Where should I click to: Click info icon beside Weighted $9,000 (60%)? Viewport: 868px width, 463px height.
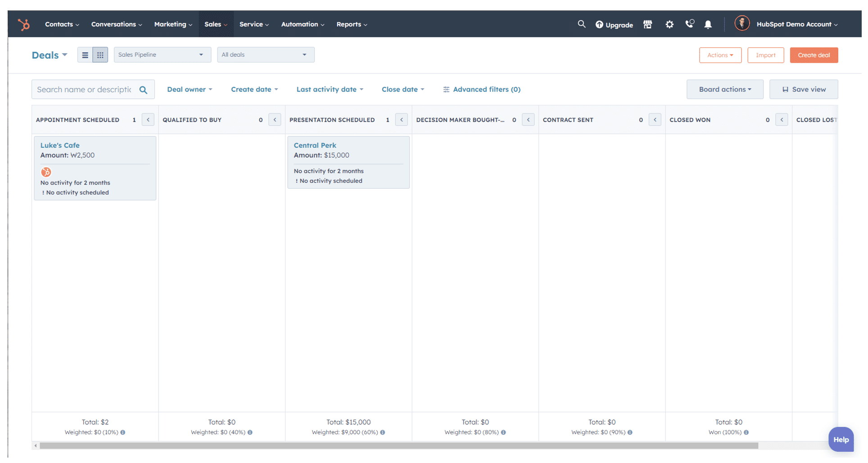[x=382, y=432]
